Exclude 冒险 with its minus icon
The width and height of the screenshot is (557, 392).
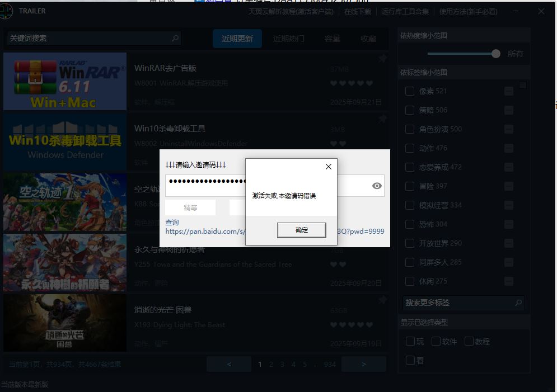coord(509,186)
